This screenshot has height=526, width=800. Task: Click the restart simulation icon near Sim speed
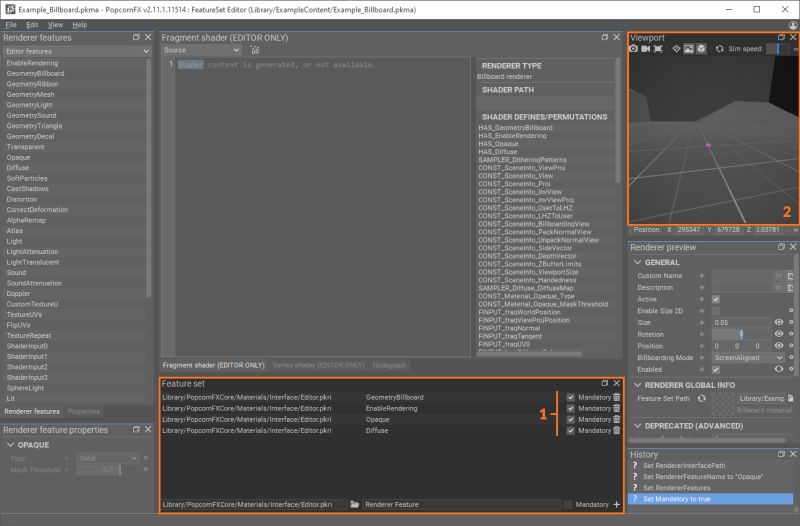coord(719,48)
